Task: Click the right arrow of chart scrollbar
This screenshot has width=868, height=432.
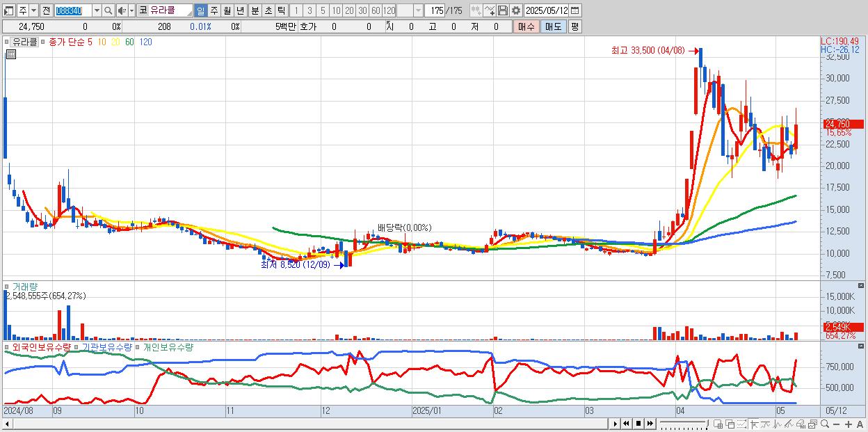Action: tap(616, 424)
